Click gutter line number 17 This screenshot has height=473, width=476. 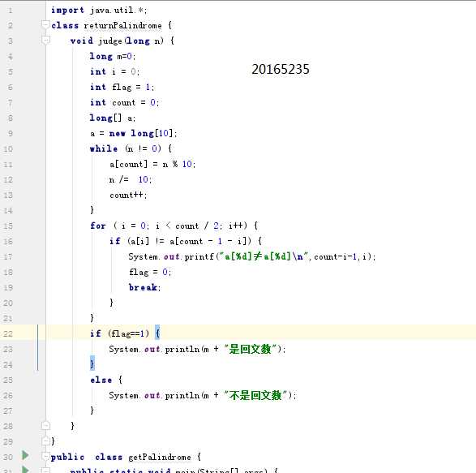[x=8, y=257]
